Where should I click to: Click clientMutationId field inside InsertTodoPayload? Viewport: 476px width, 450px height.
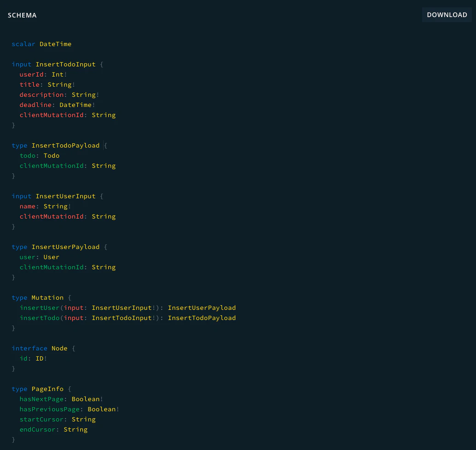click(68, 166)
